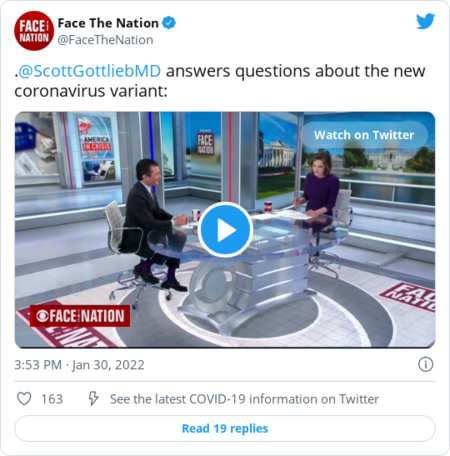Open the Face The Nation display name
Image resolution: width=450 pixels, height=456 pixels.
click(108, 23)
